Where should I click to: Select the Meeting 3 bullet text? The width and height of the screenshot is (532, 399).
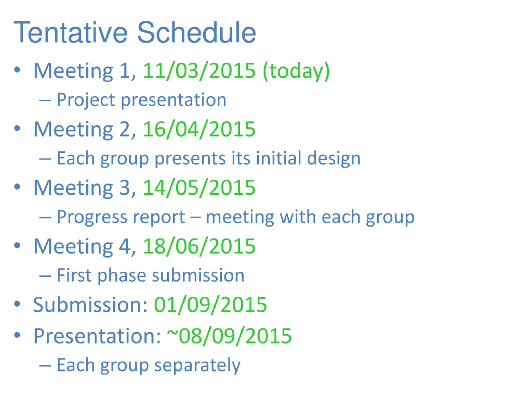(x=85, y=188)
